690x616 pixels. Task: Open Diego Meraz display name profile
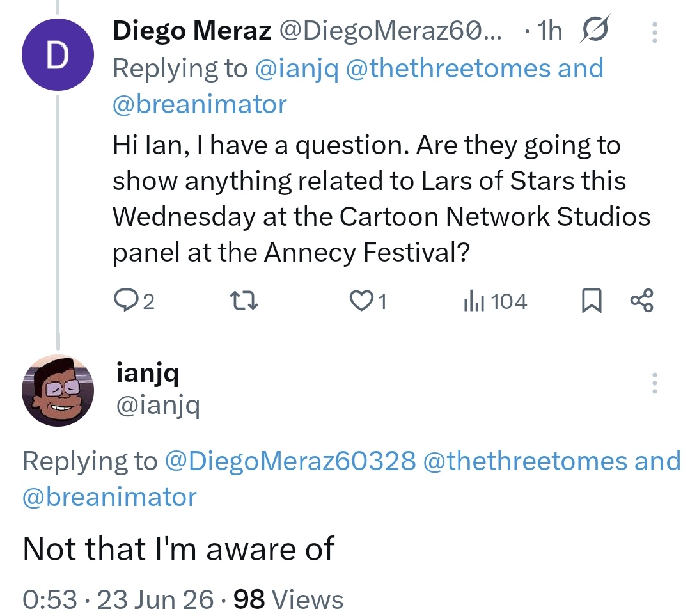192,31
